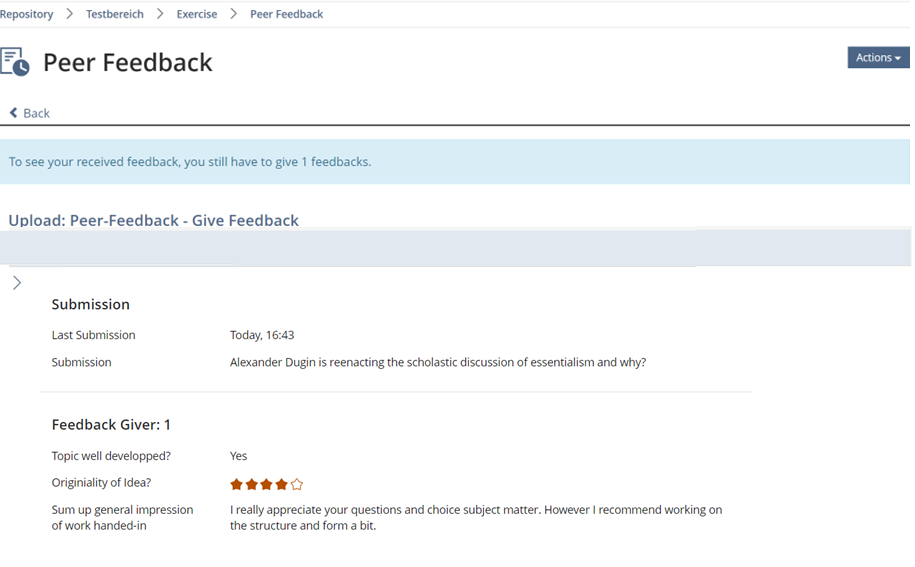Click breadcrumb arrow after Repository

point(70,14)
